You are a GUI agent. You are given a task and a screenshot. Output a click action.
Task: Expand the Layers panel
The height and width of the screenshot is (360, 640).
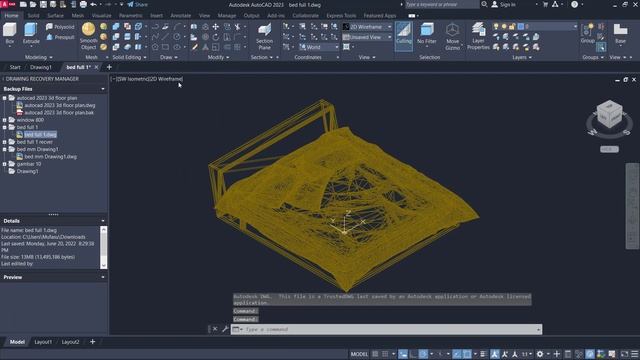coord(522,58)
